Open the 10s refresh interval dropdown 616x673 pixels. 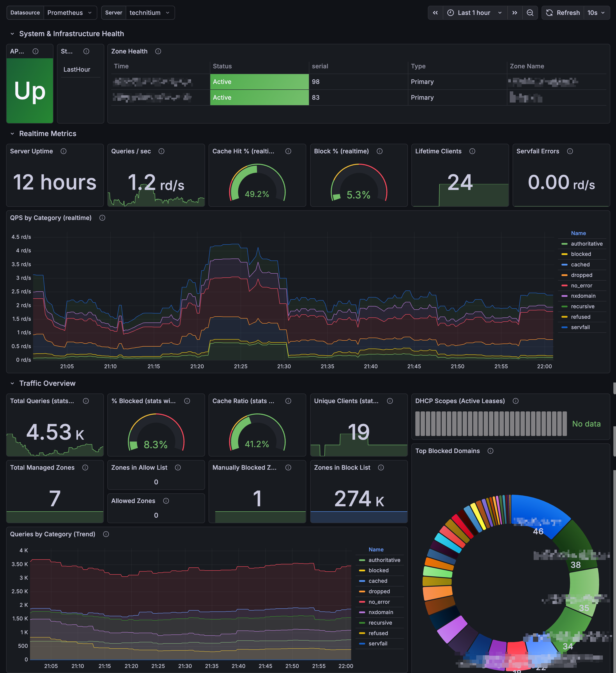[x=596, y=13]
